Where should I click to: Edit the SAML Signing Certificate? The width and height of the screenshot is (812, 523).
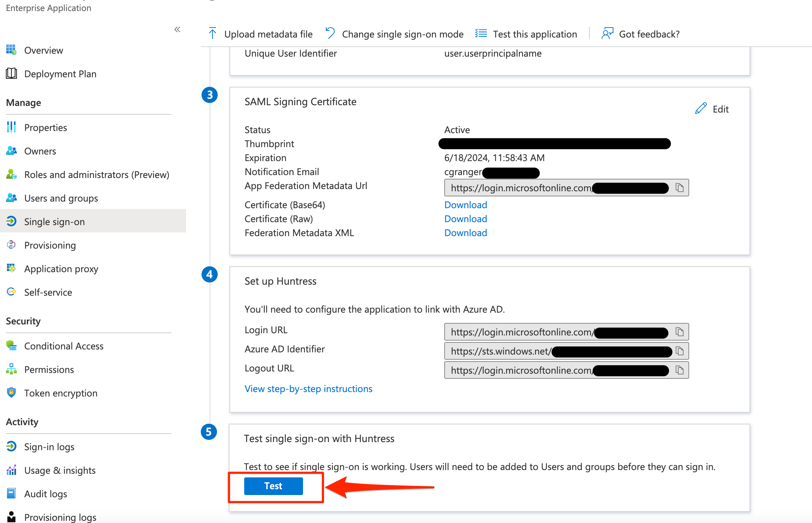[712, 109]
